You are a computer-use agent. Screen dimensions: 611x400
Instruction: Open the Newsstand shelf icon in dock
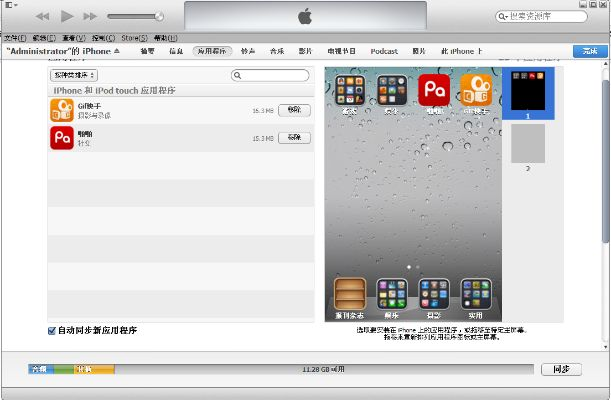349,293
